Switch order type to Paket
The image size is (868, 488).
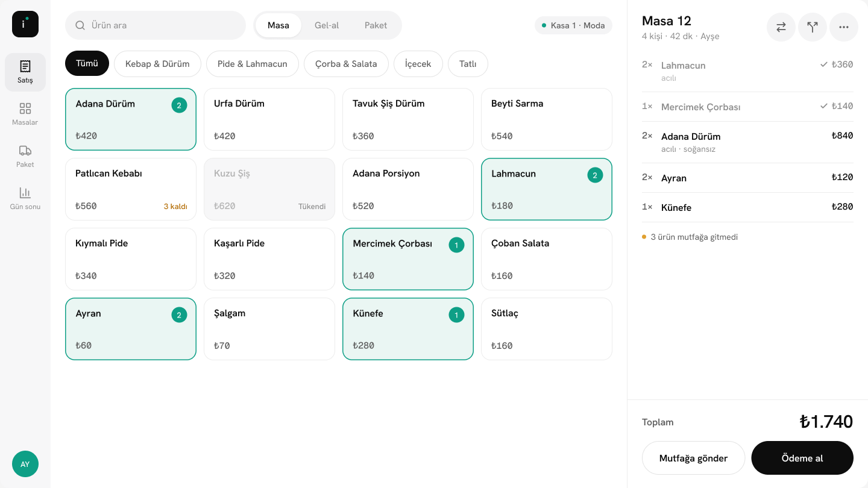(x=376, y=25)
